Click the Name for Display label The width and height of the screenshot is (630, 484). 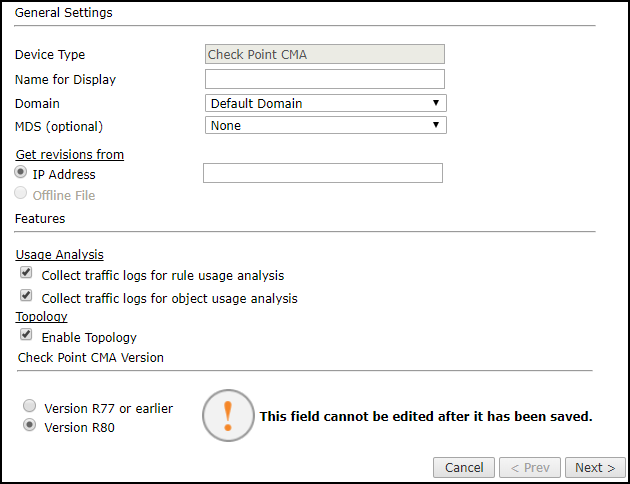65,80
